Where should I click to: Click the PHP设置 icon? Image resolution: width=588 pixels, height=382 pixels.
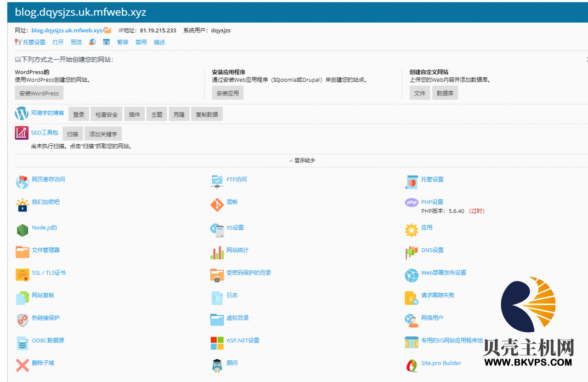point(412,202)
